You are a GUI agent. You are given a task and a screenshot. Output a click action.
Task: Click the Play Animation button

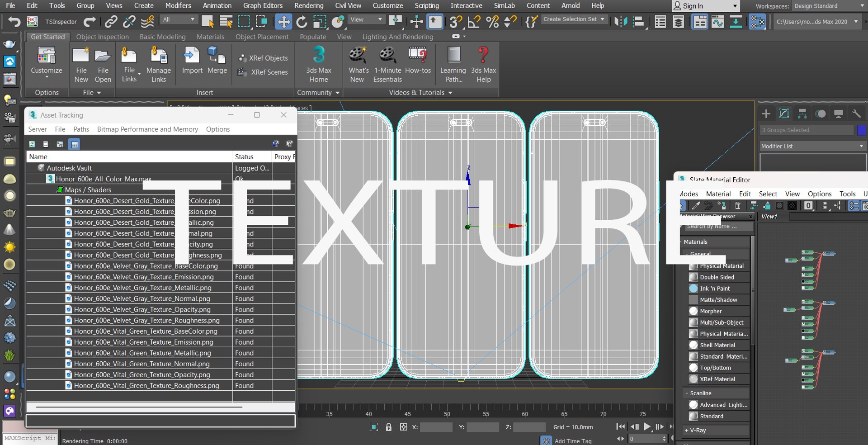tap(647, 426)
